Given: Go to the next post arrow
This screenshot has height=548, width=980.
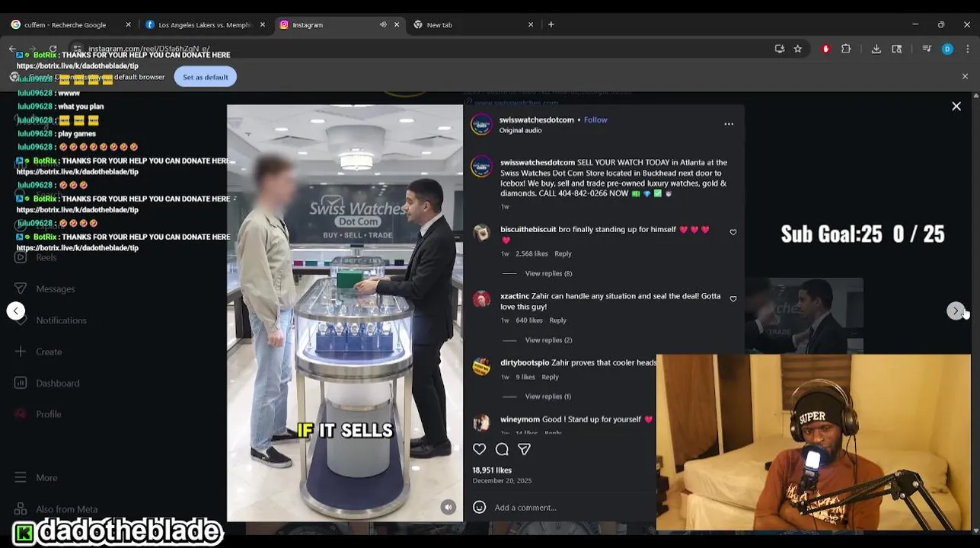Looking at the screenshot, I should click(956, 311).
